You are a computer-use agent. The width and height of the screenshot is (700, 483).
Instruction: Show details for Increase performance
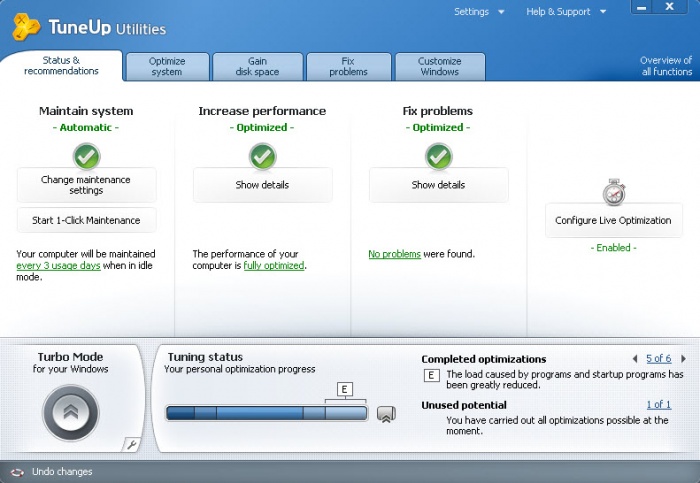pos(262,185)
